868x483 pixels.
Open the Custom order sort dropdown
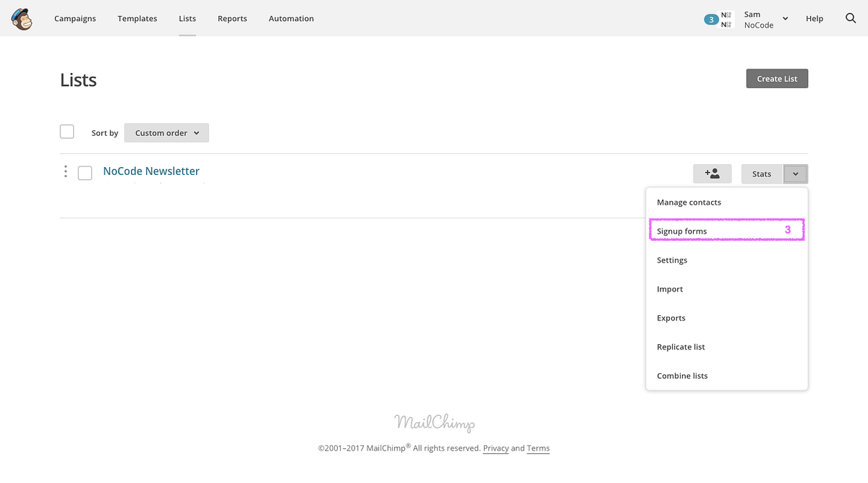166,133
